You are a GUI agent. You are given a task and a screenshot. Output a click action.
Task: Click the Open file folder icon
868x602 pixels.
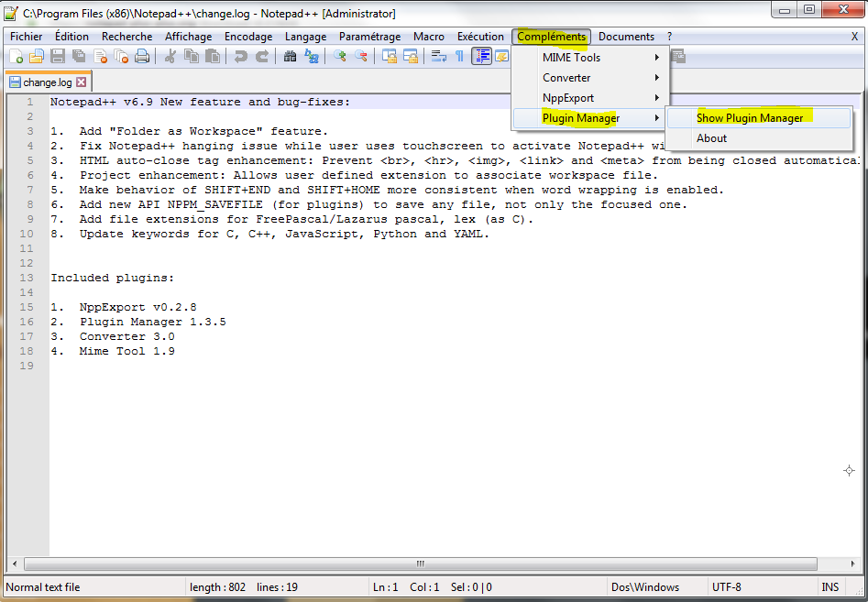pyautogui.click(x=37, y=57)
